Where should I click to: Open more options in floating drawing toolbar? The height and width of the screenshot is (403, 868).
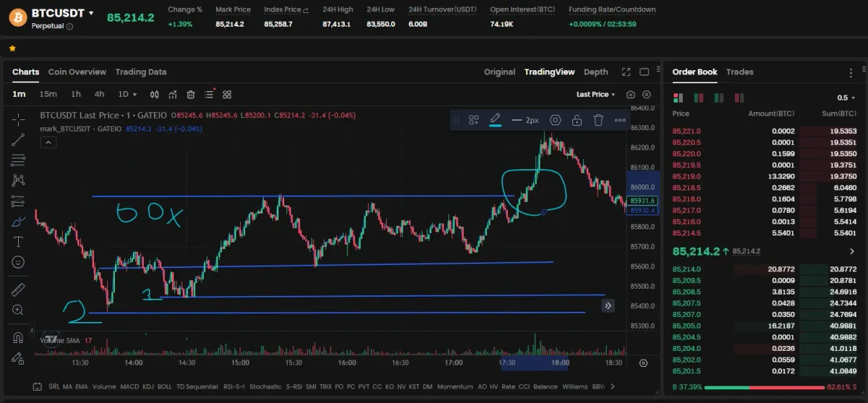tap(620, 120)
